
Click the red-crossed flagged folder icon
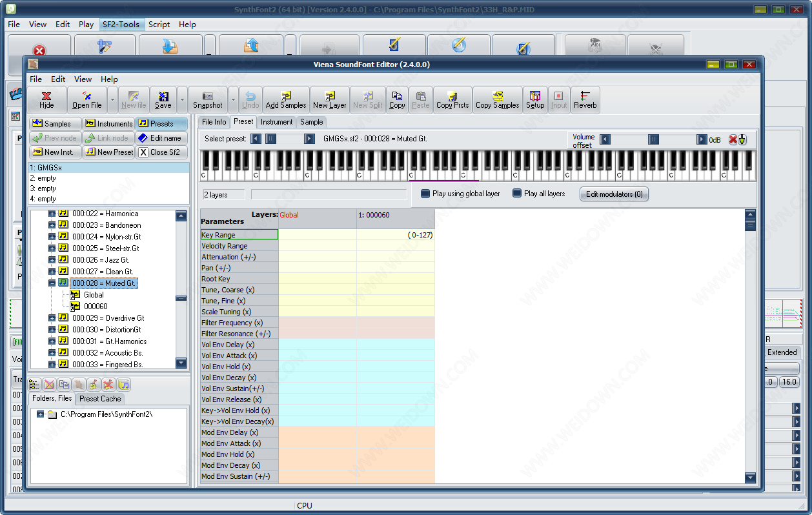point(108,385)
